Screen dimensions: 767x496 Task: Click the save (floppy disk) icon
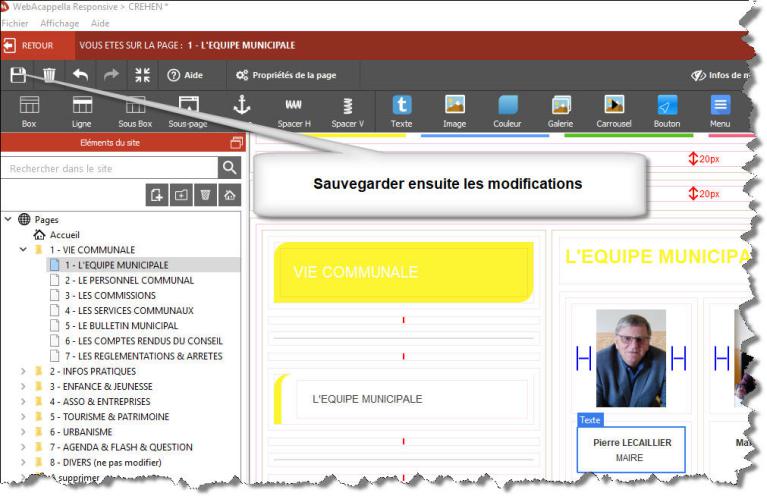(x=18, y=75)
